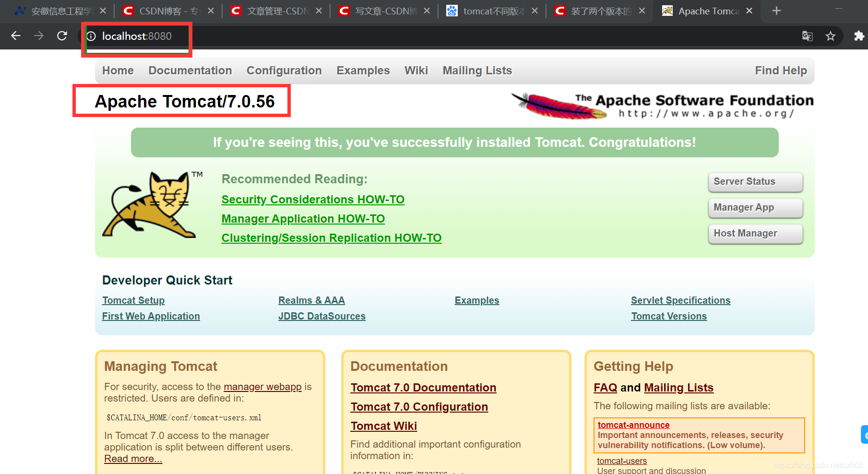Open a new tab with plus icon
The height and width of the screenshot is (474, 868).
click(x=776, y=11)
